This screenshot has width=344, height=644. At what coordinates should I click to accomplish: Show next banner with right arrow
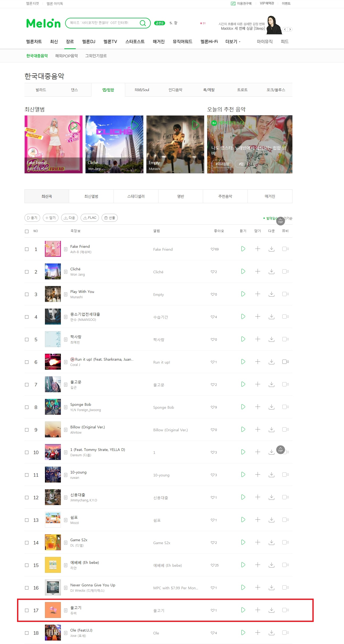point(290,29)
